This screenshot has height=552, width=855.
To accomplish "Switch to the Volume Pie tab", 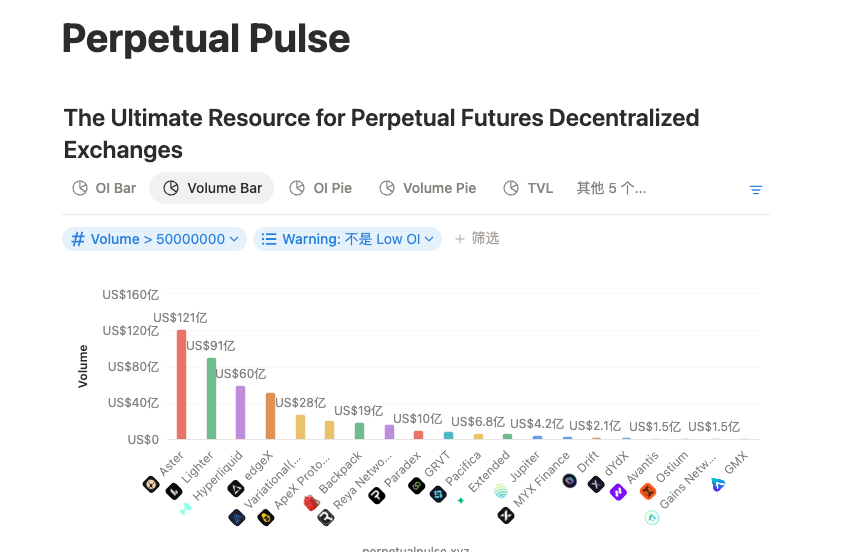I will pyautogui.click(x=428, y=188).
